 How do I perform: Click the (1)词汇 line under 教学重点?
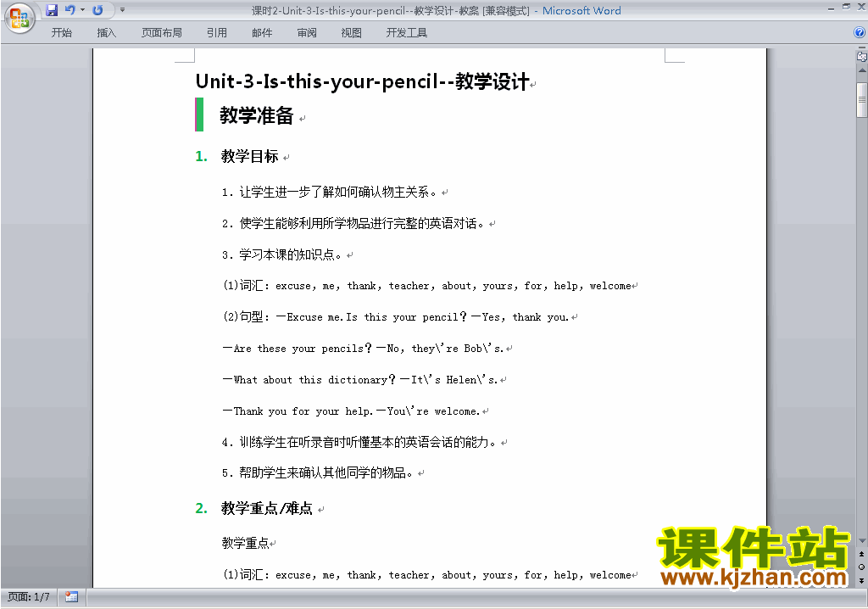(427, 575)
